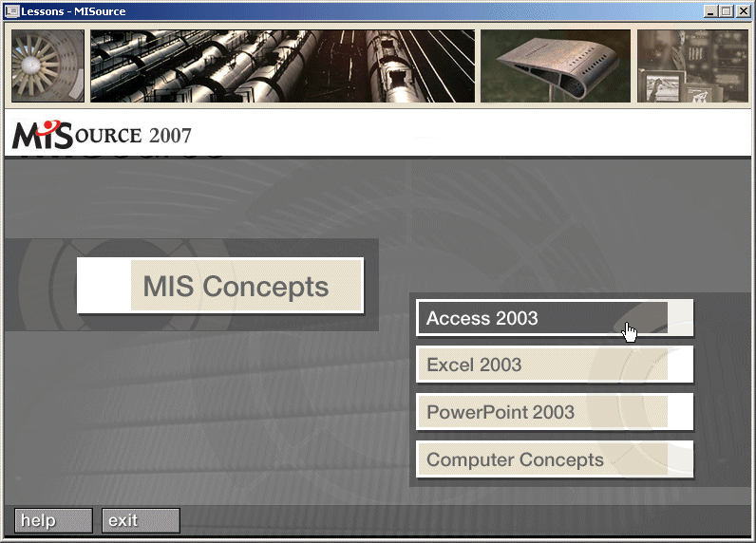Click the computer monitors banner image

[x=692, y=66]
